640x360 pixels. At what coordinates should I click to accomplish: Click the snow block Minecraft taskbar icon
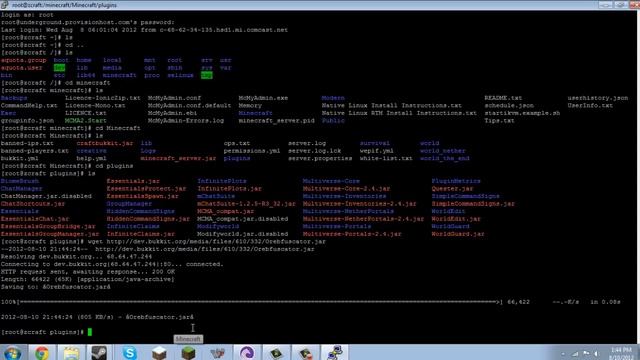(159, 353)
